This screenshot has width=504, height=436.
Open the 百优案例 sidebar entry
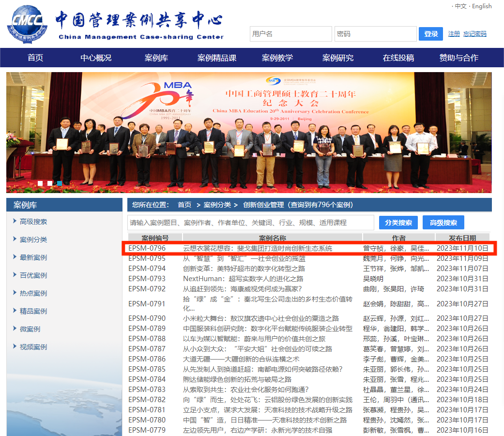[x=33, y=275]
